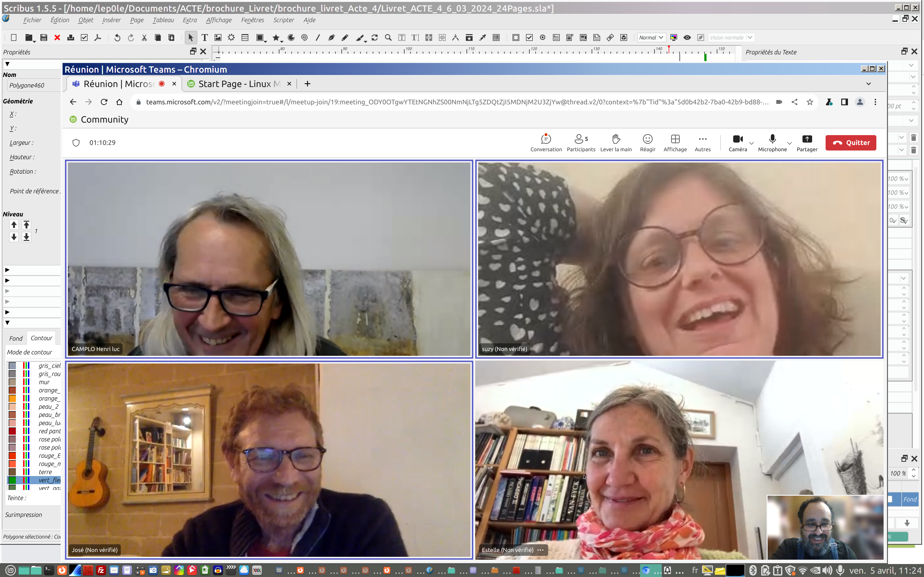Open the Réagir reactions icon
The width and height of the screenshot is (924, 577).
click(648, 139)
